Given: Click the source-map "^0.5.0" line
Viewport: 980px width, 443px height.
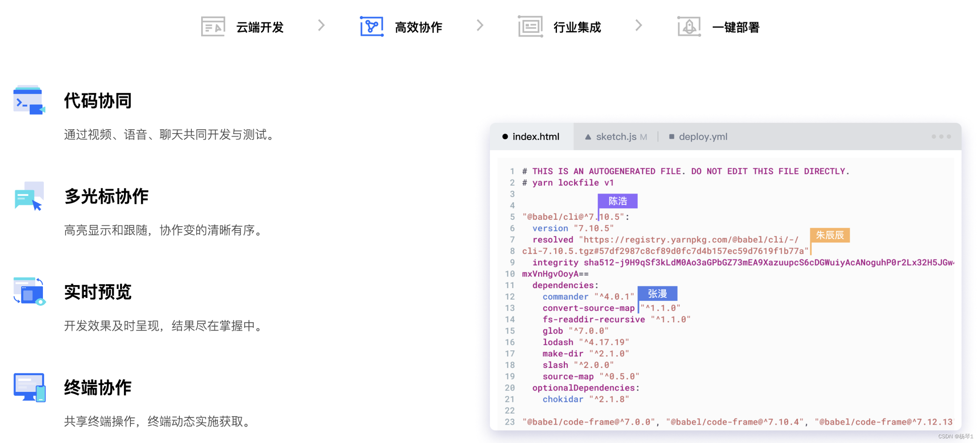Looking at the screenshot, I should coord(591,376).
